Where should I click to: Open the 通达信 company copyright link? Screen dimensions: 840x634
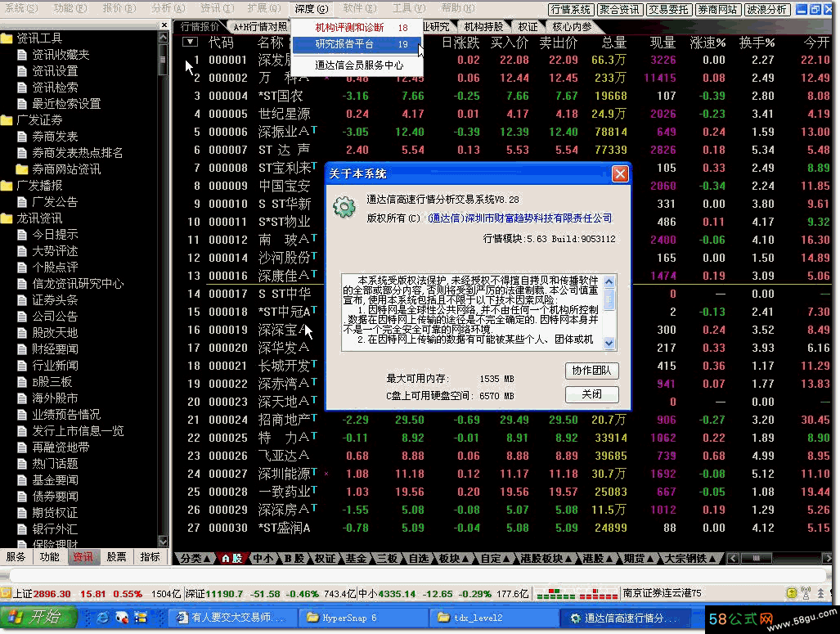(519, 218)
